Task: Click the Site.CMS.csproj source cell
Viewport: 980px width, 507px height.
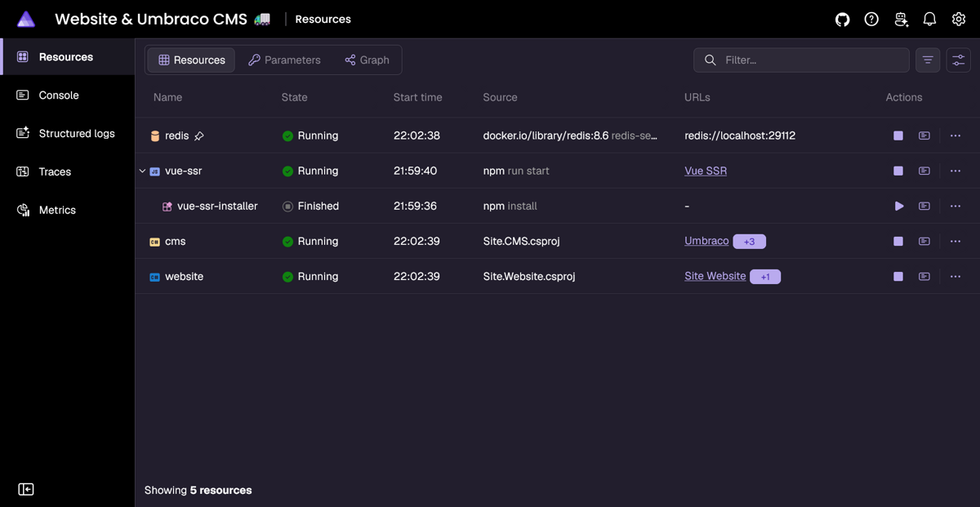Action: click(x=520, y=241)
